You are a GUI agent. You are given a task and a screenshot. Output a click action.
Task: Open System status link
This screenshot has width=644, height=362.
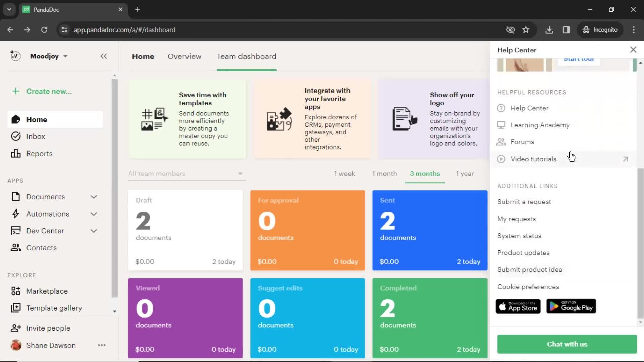[519, 236]
